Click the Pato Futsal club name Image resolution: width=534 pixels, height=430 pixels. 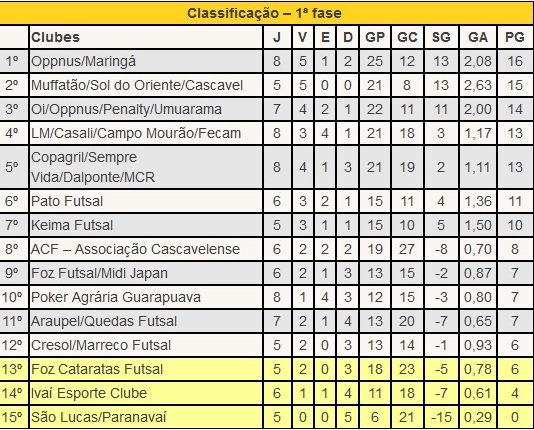(67, 201)
